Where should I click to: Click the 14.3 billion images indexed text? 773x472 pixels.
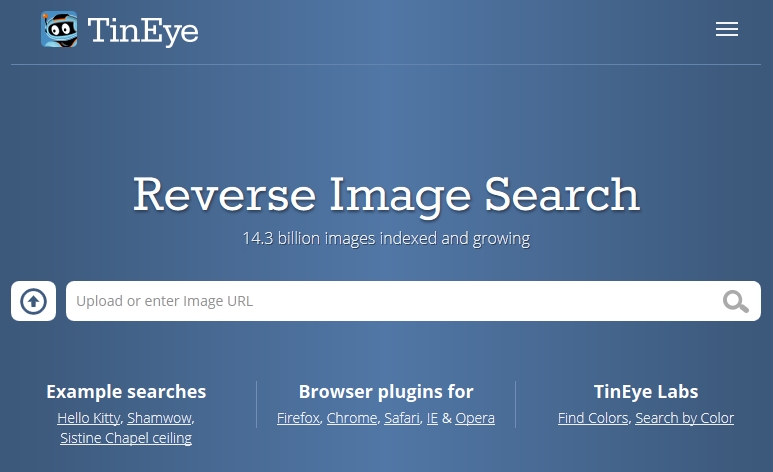(386, 238)
